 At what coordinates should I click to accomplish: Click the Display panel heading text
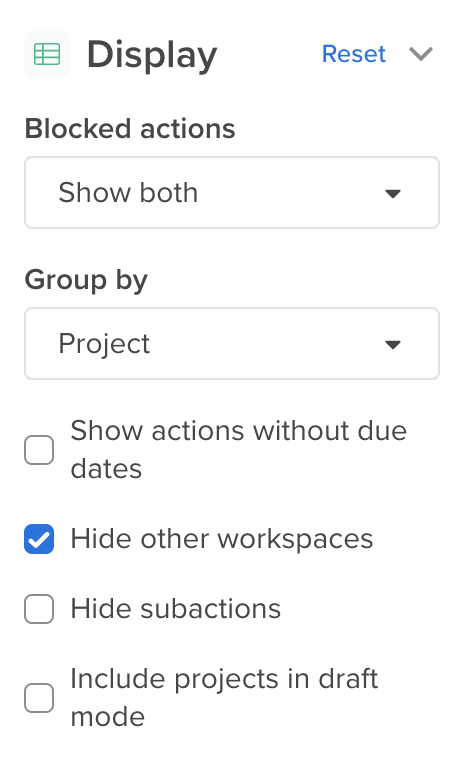click(x=152, y=55)
